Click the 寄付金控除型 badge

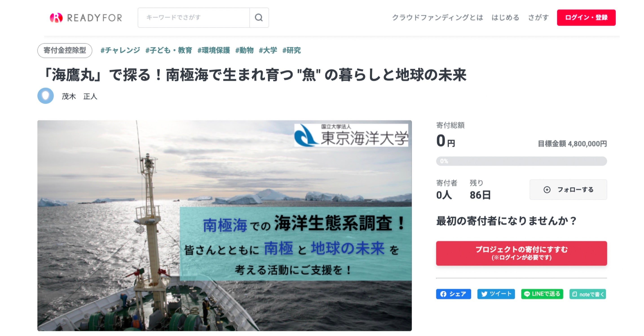click(65, 51)
